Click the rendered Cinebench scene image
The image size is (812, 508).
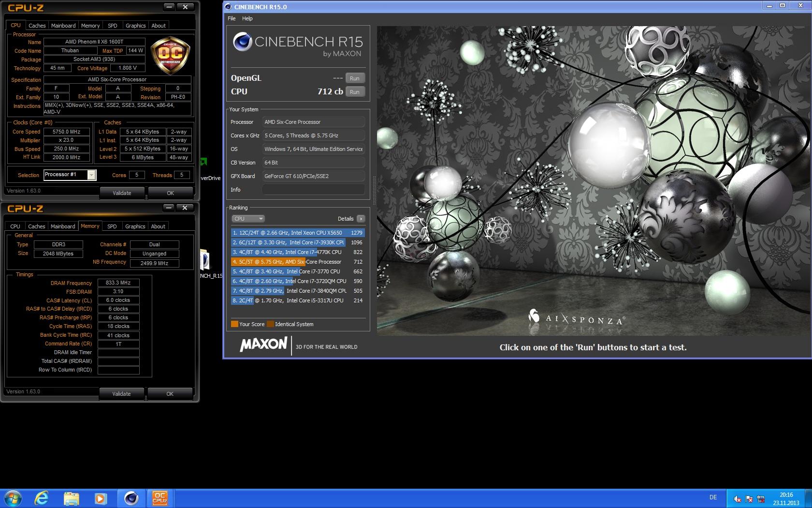594,180
